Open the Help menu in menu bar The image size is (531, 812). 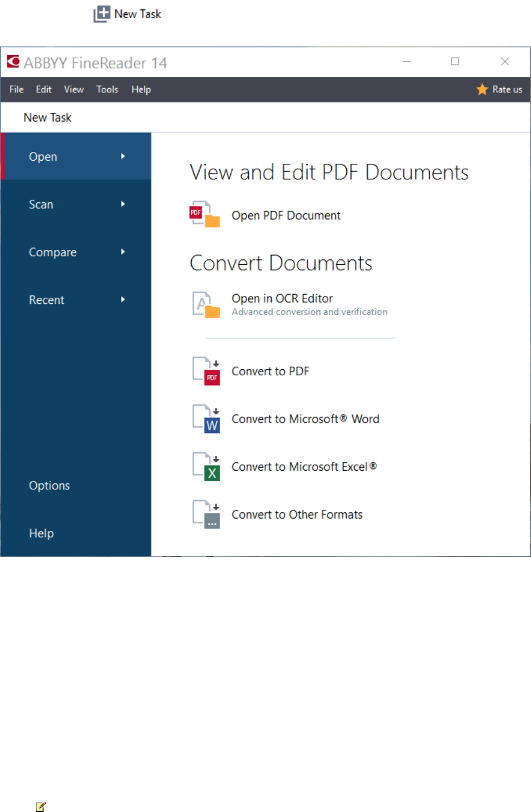141,89
